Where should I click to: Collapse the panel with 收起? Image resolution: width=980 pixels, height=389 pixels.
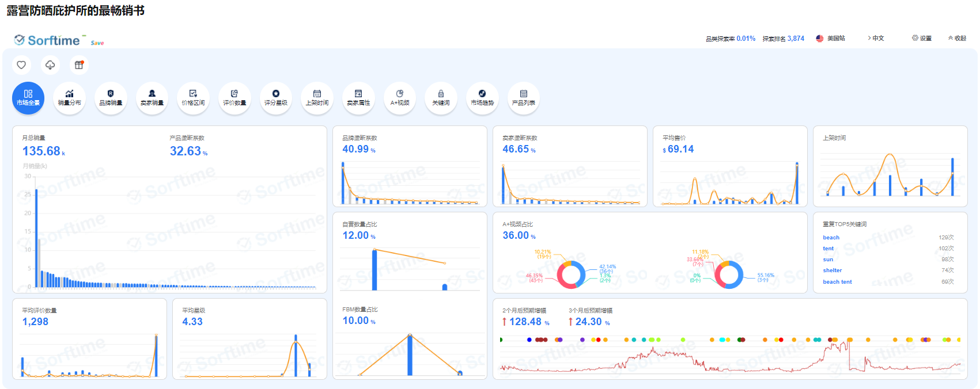[x=957, y=39]
